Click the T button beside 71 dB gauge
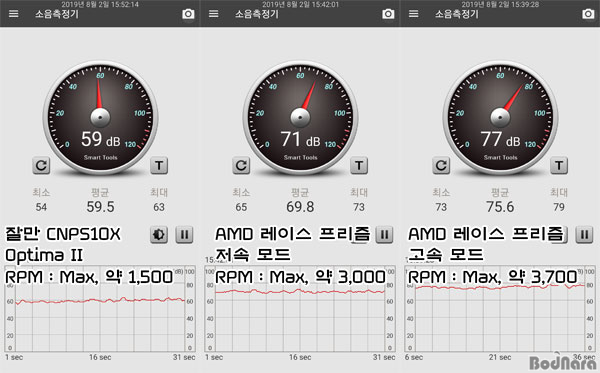Screen dimensions: 600x373 point(359,165)
